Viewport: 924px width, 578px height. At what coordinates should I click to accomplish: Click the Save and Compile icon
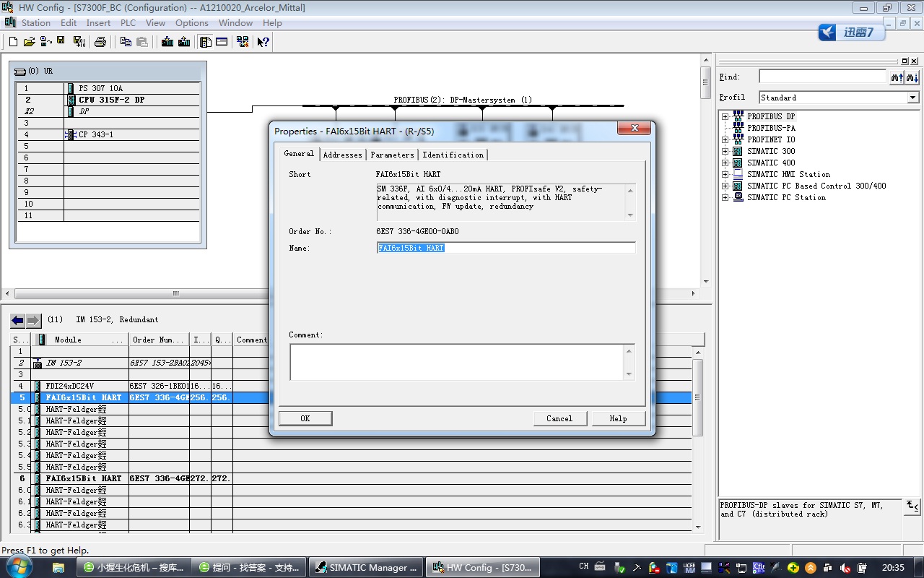pos(79,42)
